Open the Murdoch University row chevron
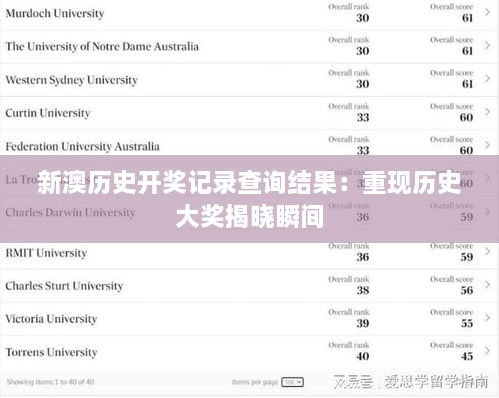This screenshot has width=499, height=398. point(488,12)
